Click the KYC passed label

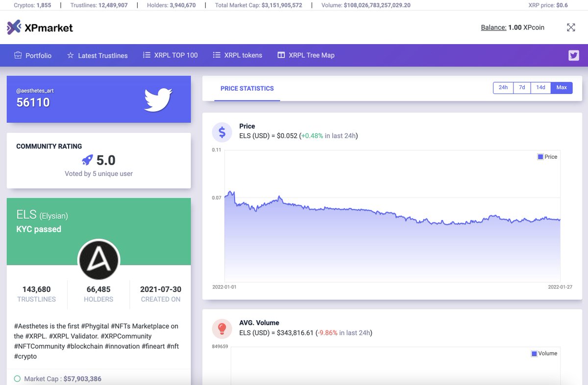39,229
